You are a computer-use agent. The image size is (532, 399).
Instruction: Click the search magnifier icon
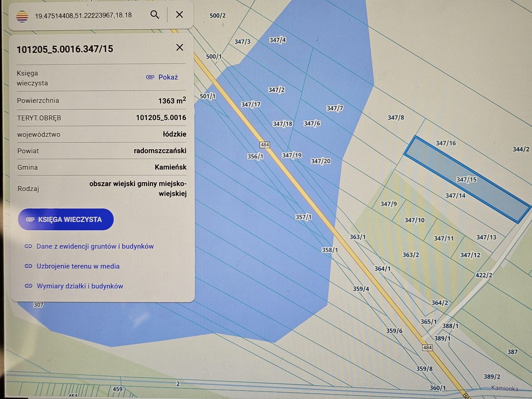(155, 15)
